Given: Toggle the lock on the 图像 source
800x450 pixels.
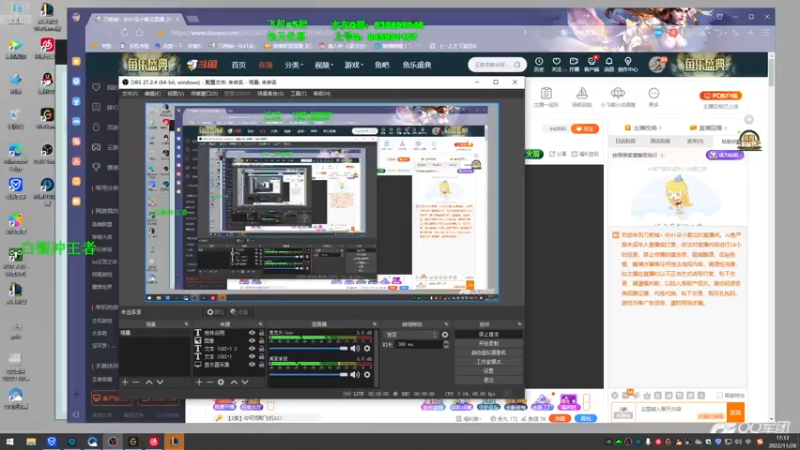Looking at the screenshot, I should click(261, 340).
